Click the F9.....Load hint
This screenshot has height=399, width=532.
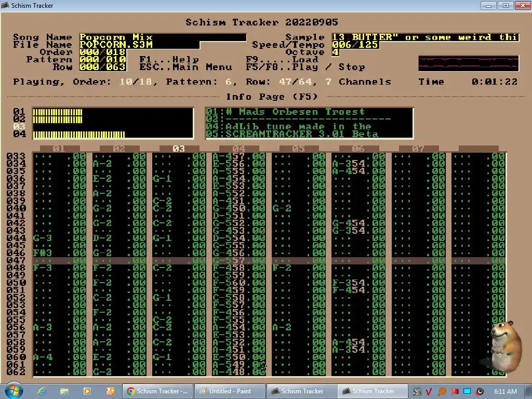point(282,60)
